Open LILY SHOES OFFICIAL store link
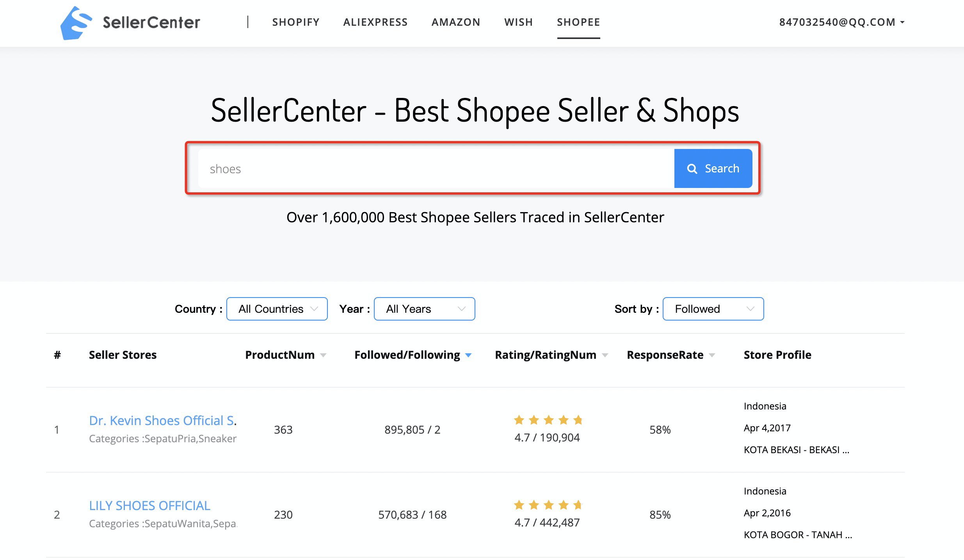964x560 pixels. click(x=149, y=505)
